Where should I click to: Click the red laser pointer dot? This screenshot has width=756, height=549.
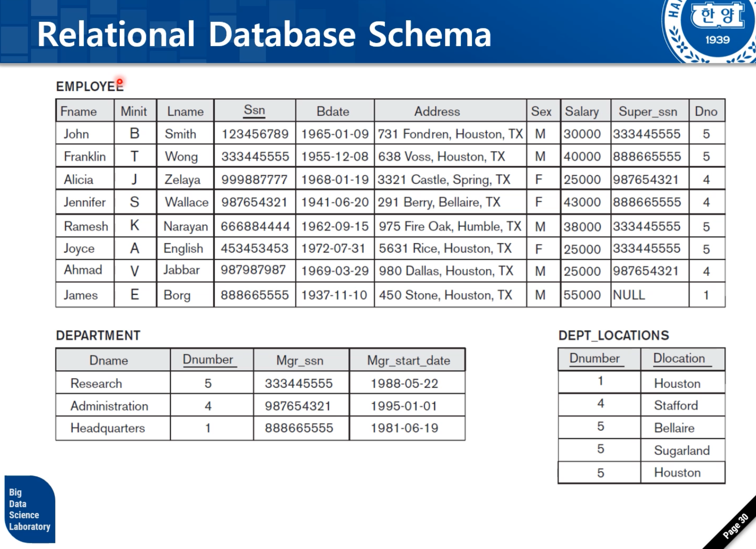coord(120,82)
